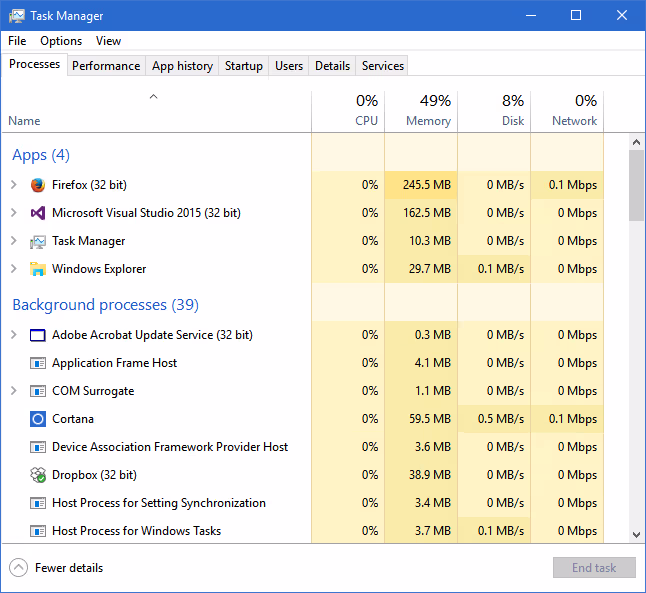The width and height of the screenshot is (646, 593).
Task: Click the Fewer details link
Action: tap(69, 568)
